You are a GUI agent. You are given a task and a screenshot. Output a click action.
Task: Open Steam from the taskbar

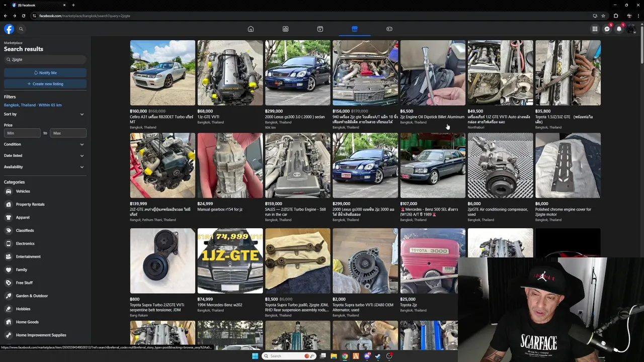pos(378,356)
